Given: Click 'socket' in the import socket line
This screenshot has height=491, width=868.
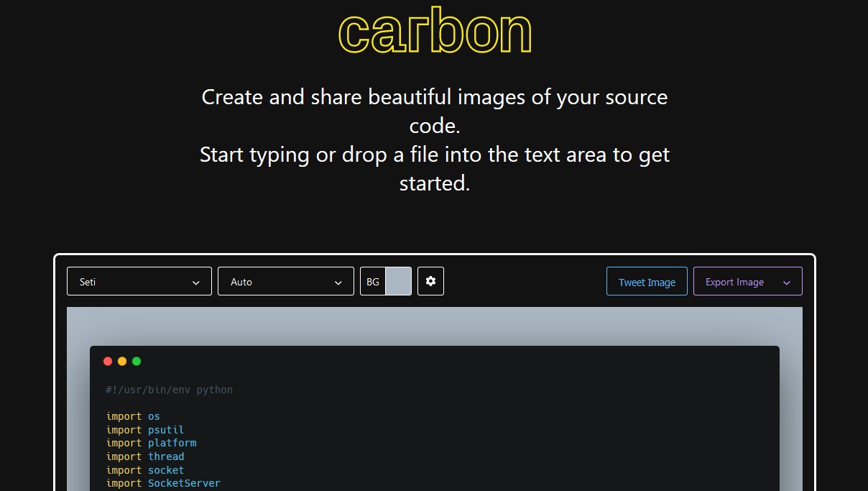Looking at the screenshot, I should 166,470.
